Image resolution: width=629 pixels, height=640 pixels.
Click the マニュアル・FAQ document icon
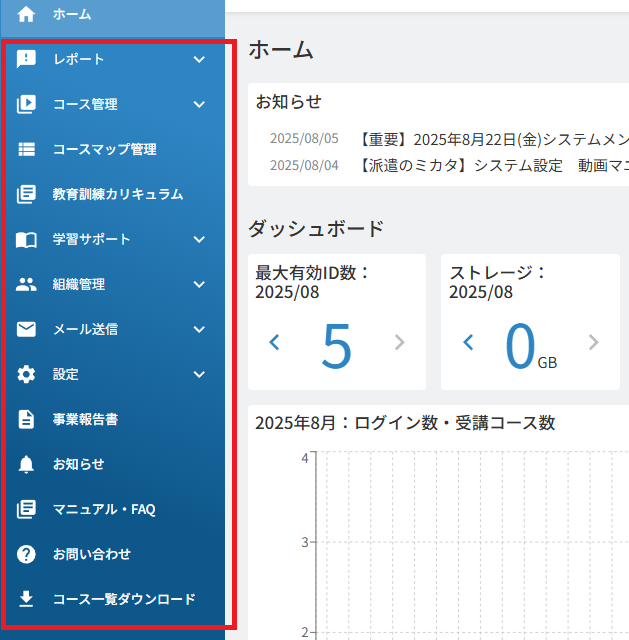pos(26,509)
